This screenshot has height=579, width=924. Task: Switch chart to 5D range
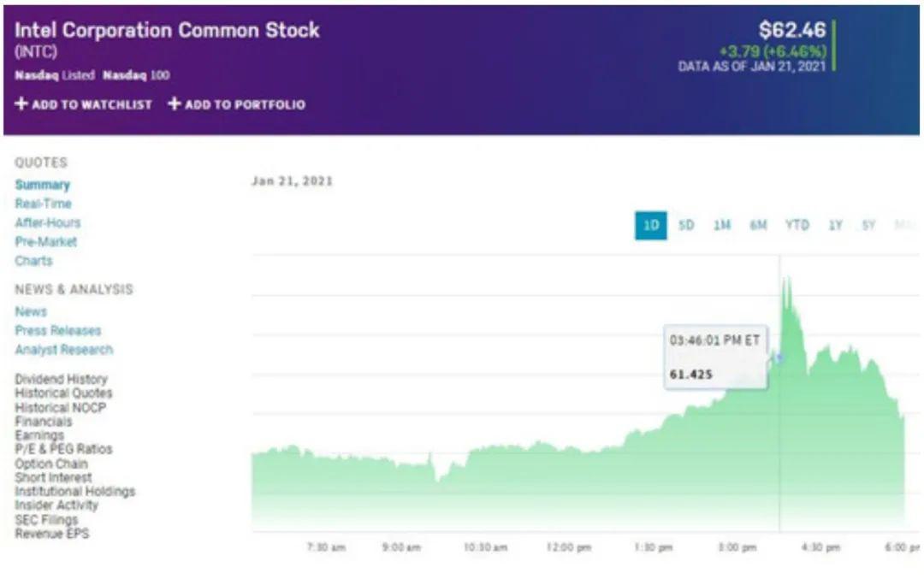click(686, 226)
